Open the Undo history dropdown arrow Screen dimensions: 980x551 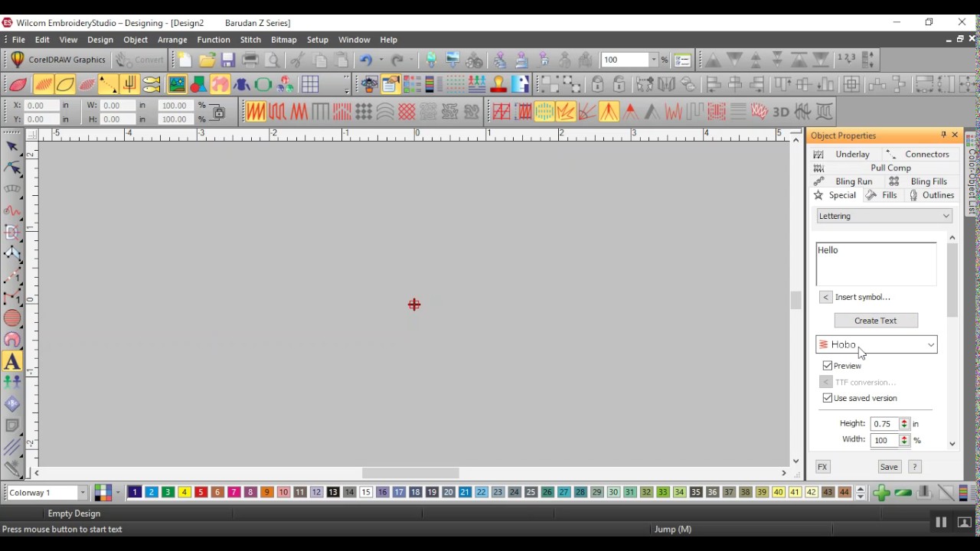(381, 60)
